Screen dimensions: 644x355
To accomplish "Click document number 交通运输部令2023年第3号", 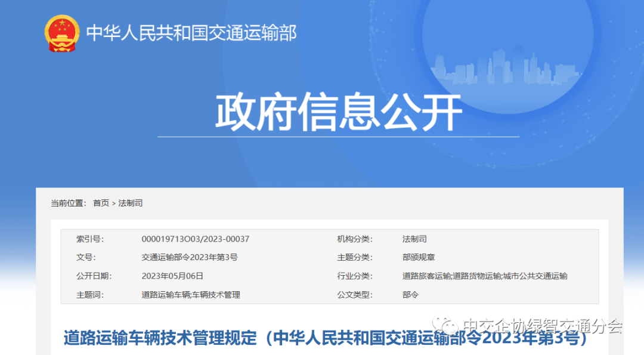I will (189, 258).
